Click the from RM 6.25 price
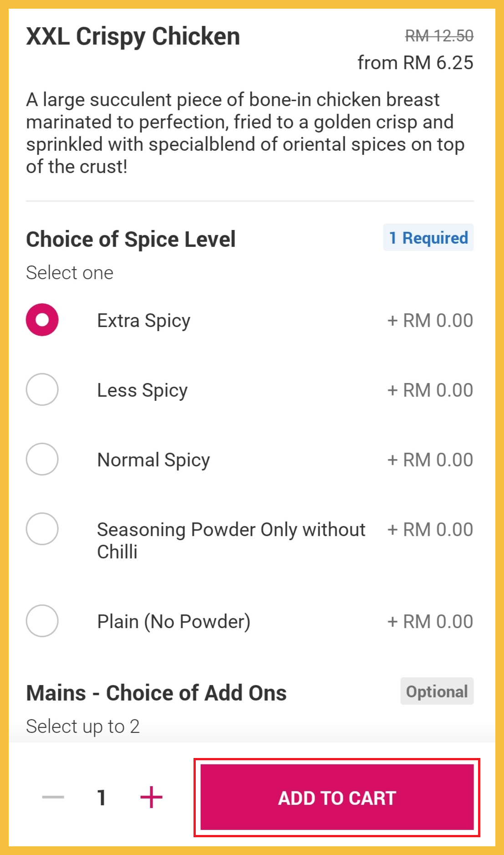This screenshot has height=855, width=504. pos(415,63)
